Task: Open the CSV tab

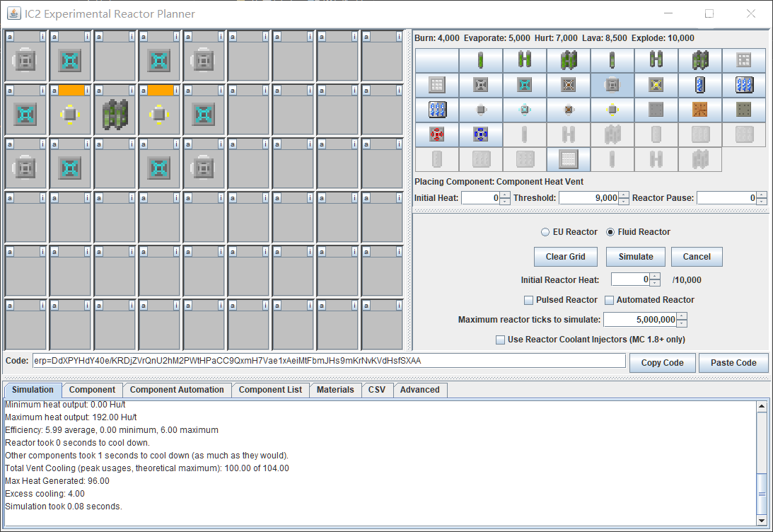Action: point(377,390)
